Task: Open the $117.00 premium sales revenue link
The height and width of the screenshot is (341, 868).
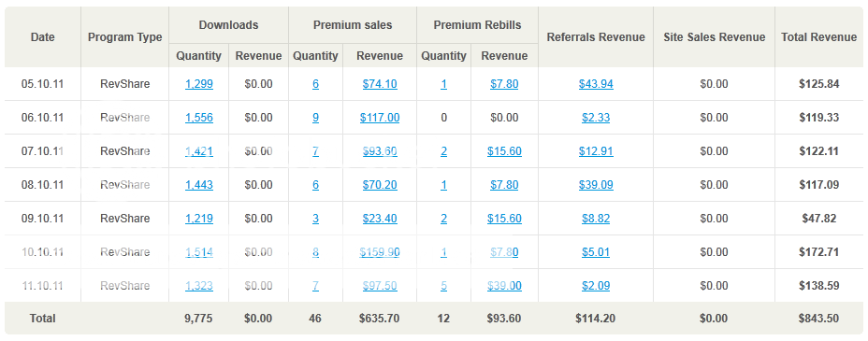Action: tap(380, 118)
